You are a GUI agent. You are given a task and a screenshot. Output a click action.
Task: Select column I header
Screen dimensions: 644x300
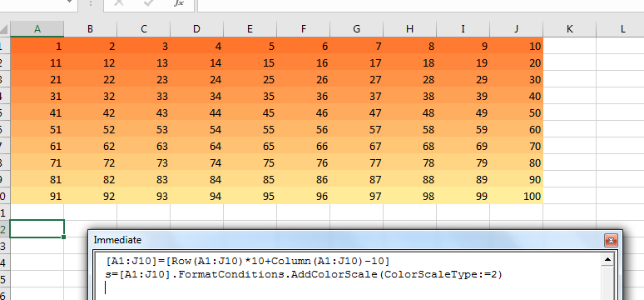tap(463, 29)
